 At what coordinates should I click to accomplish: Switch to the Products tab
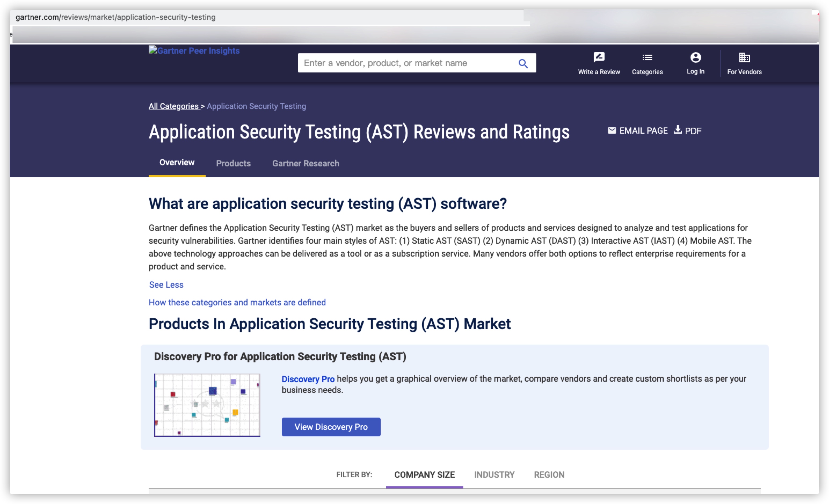point(233,163)
